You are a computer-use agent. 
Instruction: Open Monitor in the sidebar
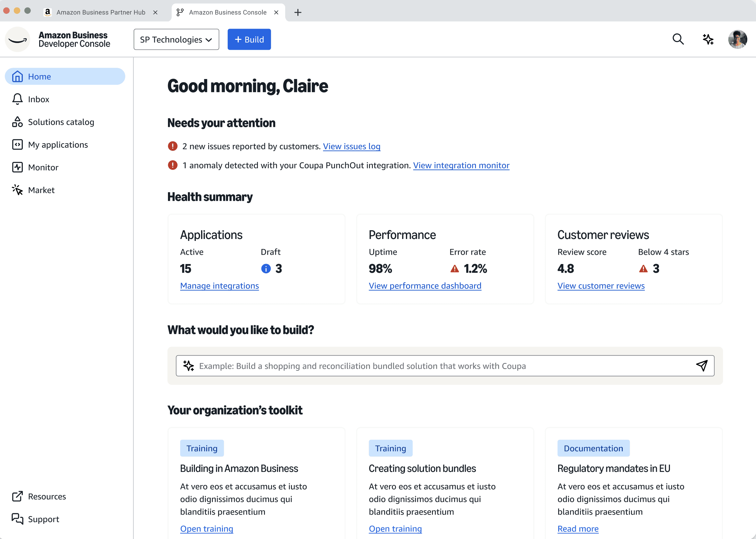coord(43,167)
